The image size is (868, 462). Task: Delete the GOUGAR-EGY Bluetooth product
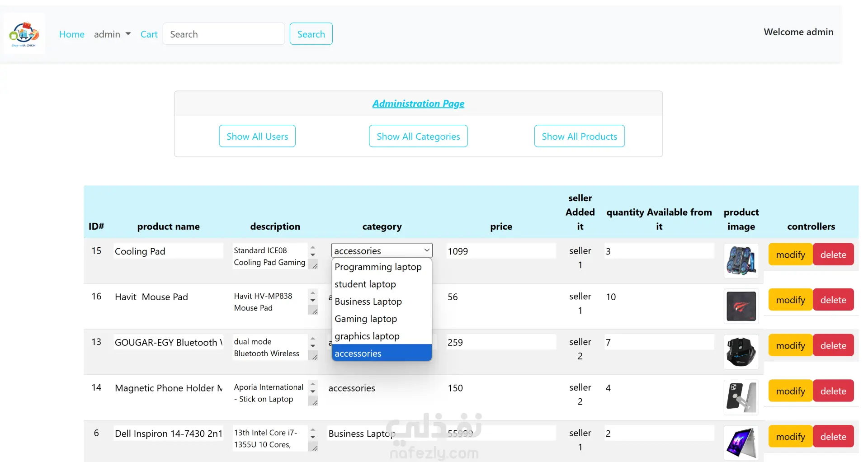click(833, 345)
